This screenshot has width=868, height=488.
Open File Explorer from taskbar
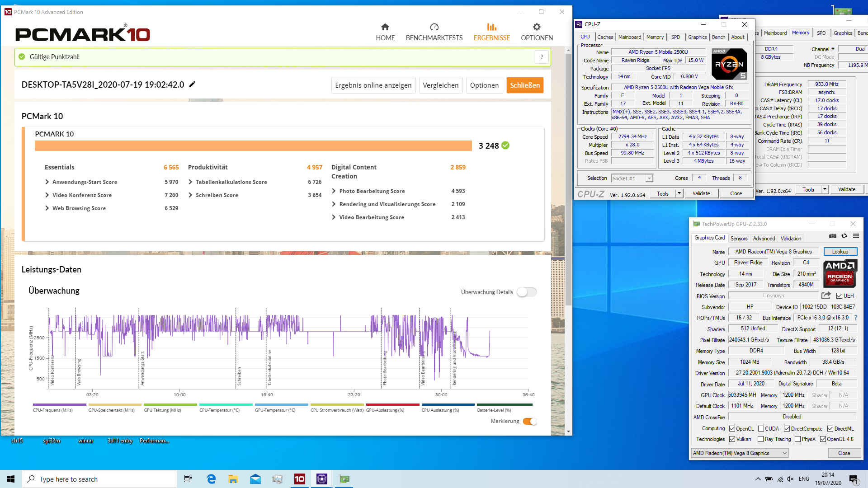coord(233,479)
